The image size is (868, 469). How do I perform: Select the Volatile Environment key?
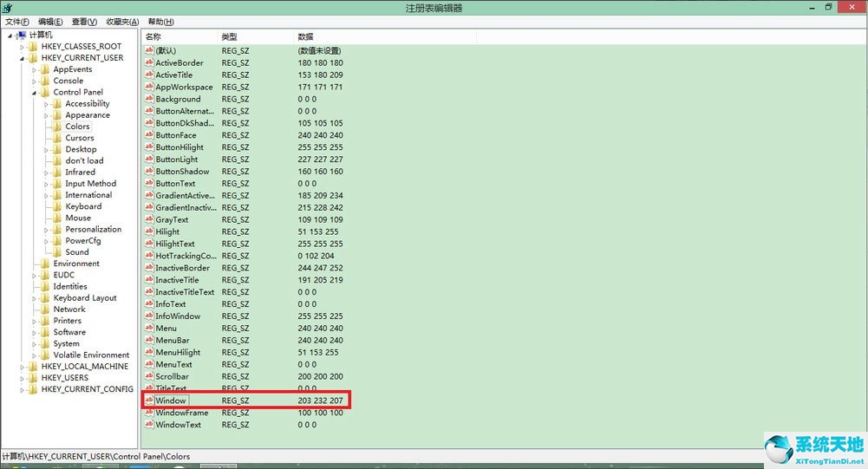pos(91,355)
